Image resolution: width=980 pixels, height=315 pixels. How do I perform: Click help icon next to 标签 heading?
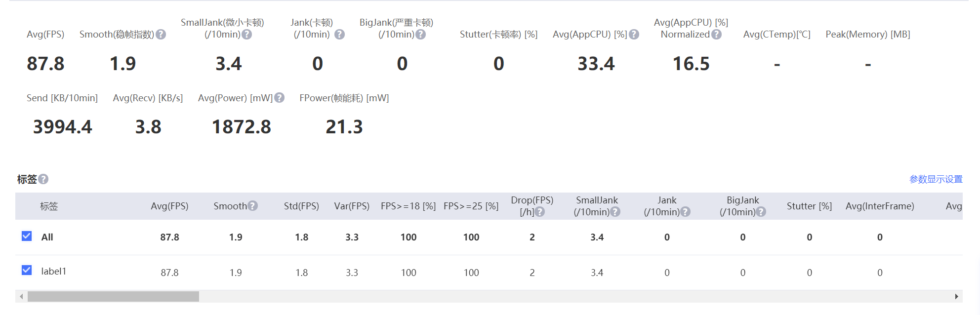click(43, 179)
